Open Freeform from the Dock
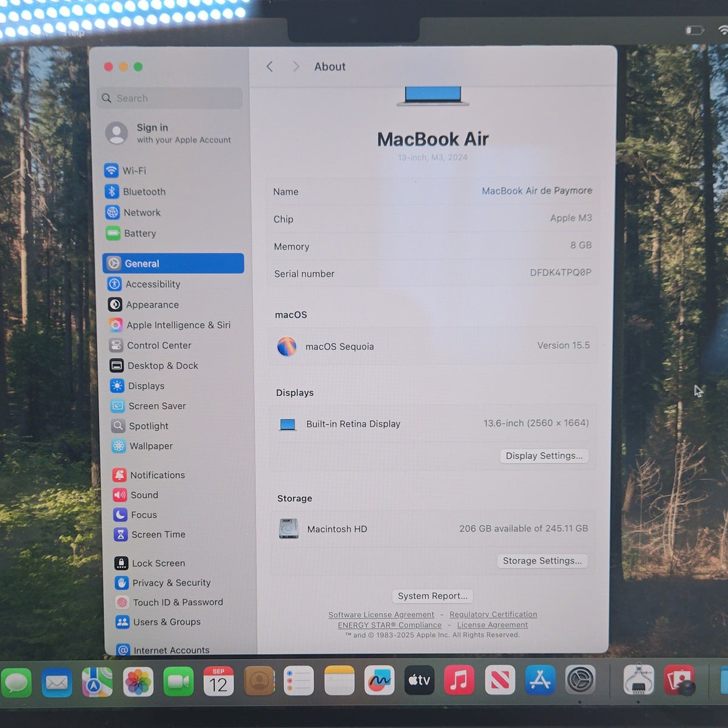This screenshot has width=728, height=728. click(379, 681)
